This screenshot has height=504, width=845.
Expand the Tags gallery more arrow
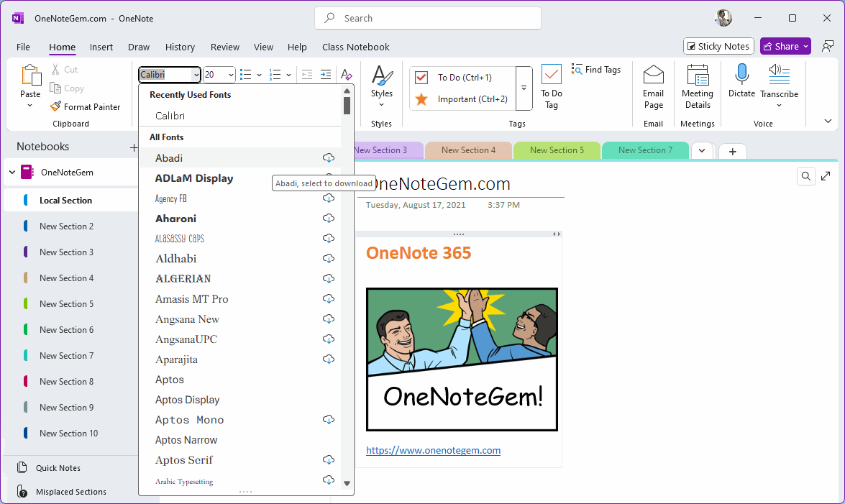pos(524,88)
